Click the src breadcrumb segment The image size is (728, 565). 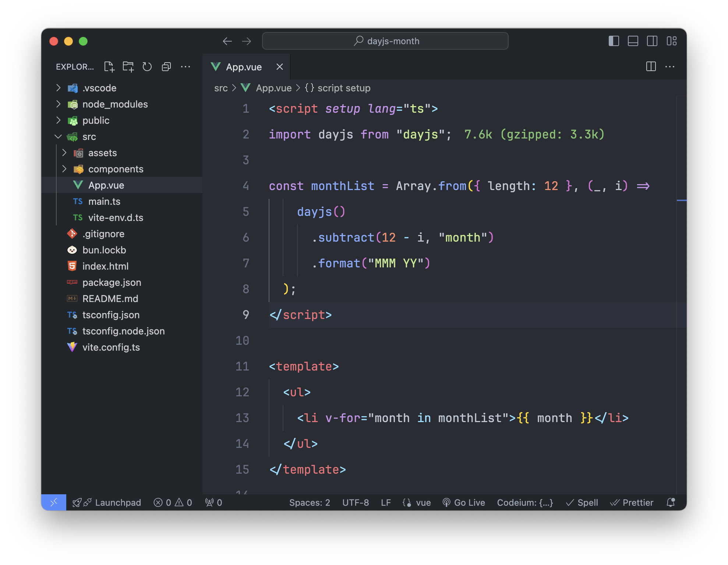pyautogui.click(x=221, y=88)
